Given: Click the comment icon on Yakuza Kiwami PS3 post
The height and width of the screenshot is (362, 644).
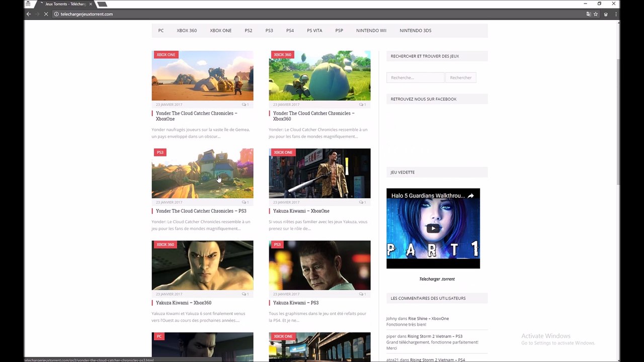Looking at the screenshot, I should click(x=362, y=294).
